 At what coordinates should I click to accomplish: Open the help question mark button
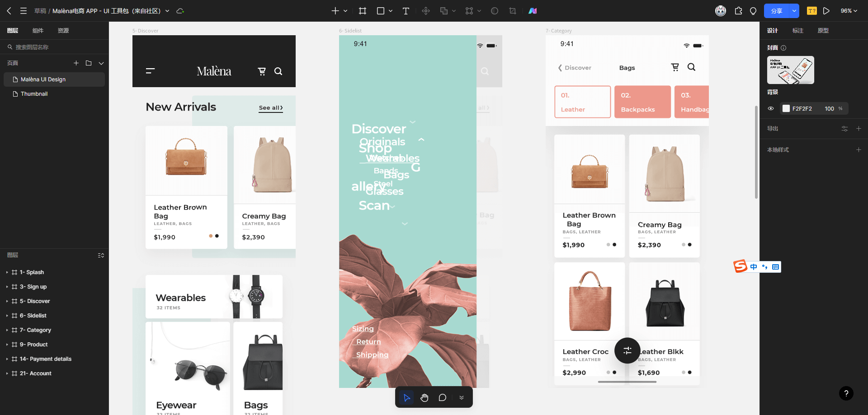(x=846, y=393)
